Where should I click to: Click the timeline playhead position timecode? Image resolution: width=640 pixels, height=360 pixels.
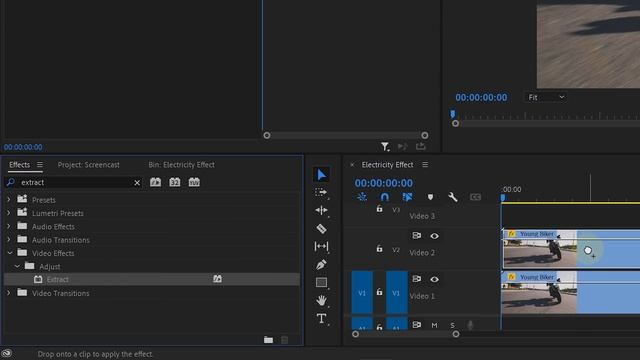coord(383,183)
